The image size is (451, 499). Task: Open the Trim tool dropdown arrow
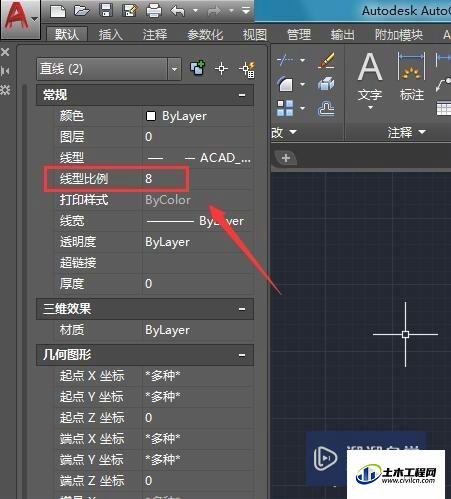(302, 60)
